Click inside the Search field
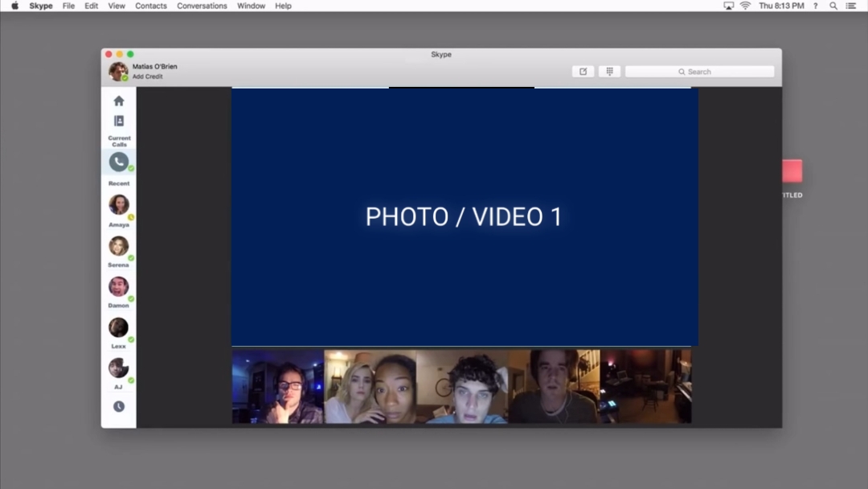Screen dimensions: 868x489 699,72
